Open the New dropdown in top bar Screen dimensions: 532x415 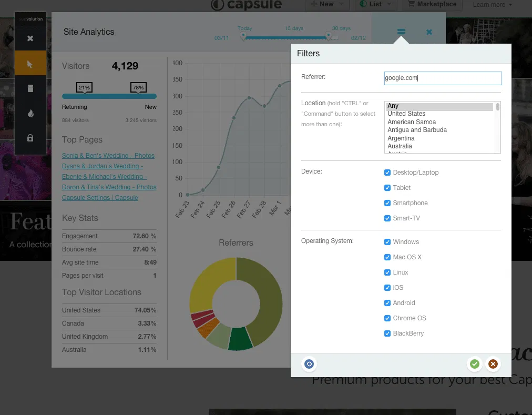click(x=327, y=4)
